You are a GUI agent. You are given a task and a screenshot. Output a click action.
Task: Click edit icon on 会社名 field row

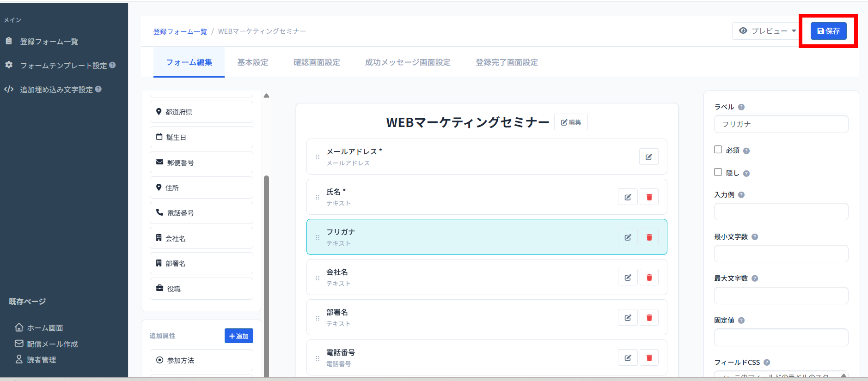click(x=628, y=278)
